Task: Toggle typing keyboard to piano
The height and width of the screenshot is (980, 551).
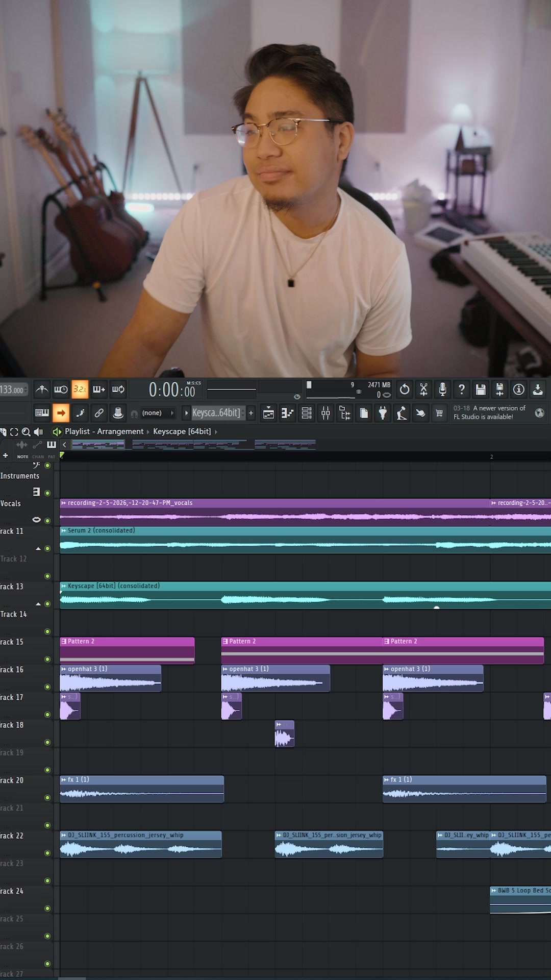Action: (42, 413)
